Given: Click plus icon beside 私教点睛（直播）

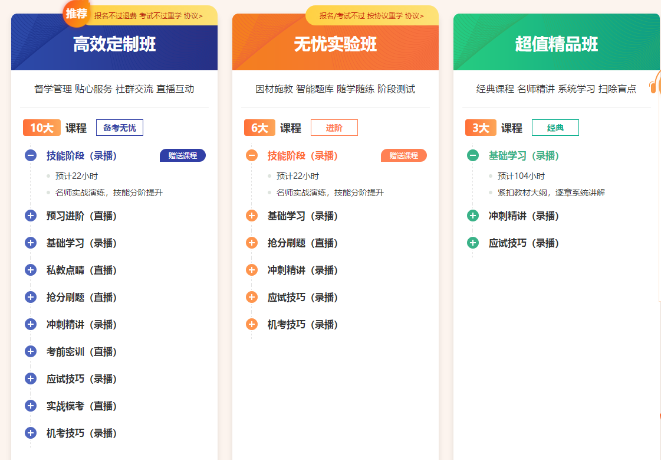Looking at the screenshot, I should click(x=30, y=270).
